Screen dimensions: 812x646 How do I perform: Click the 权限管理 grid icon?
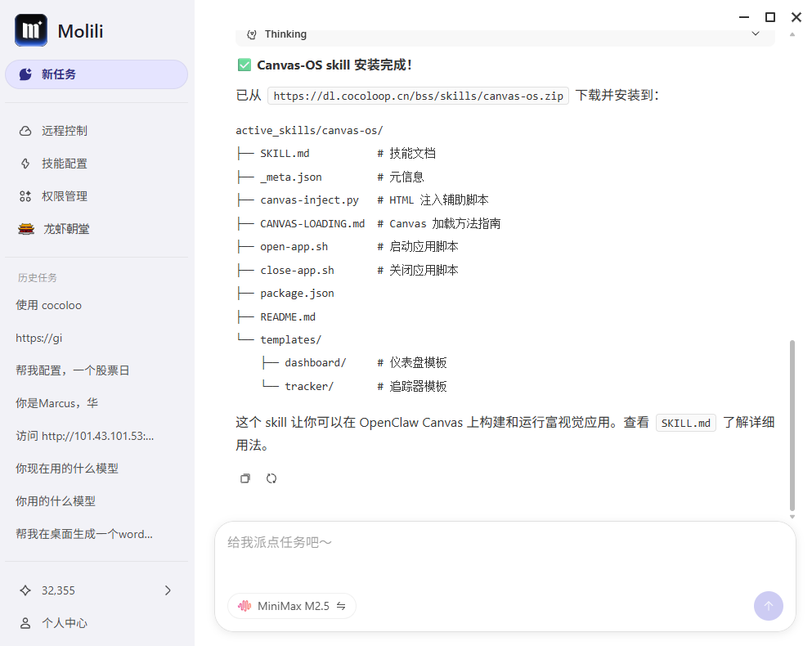point(25,196)
